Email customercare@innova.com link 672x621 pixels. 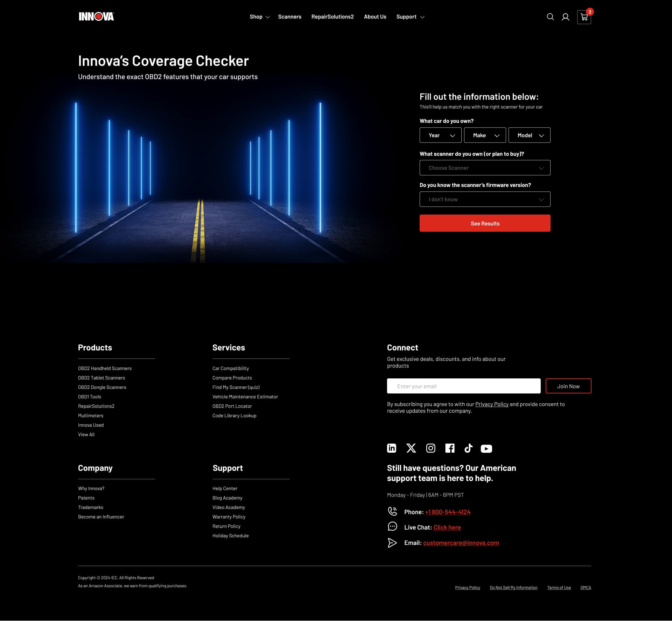pyautogui.click(x=461, y=543)
